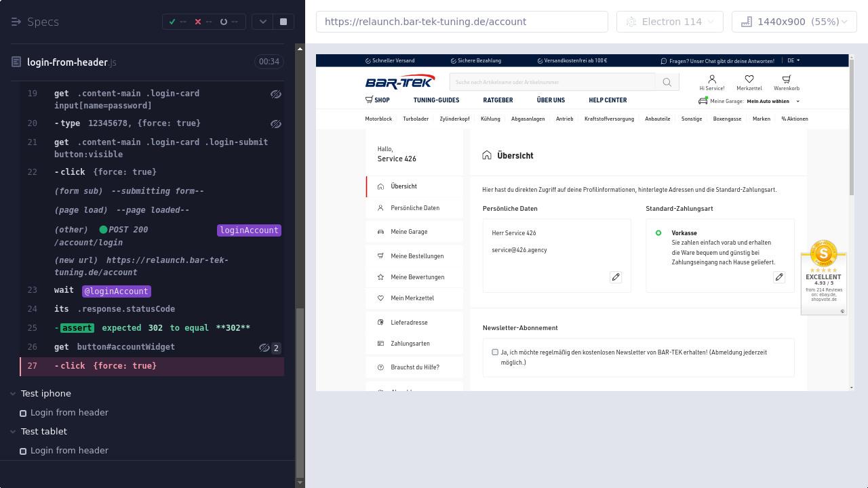Open the Warenkorb cart icon

click(787, 79)
